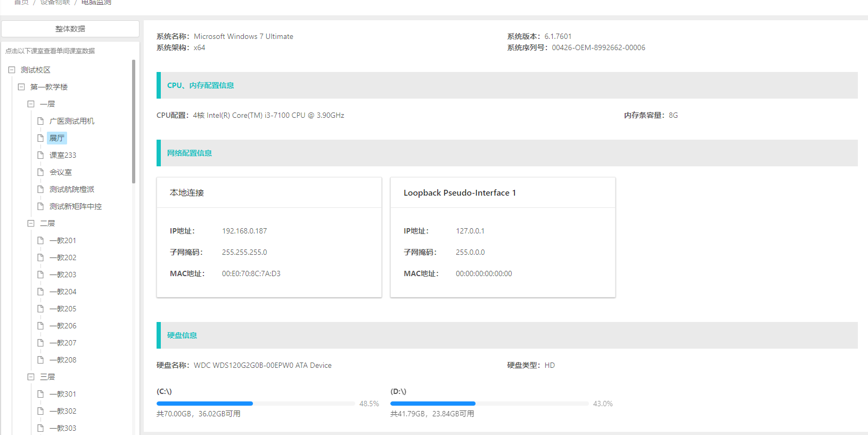Open classroom 一教204 data

(x=63, y=292)
